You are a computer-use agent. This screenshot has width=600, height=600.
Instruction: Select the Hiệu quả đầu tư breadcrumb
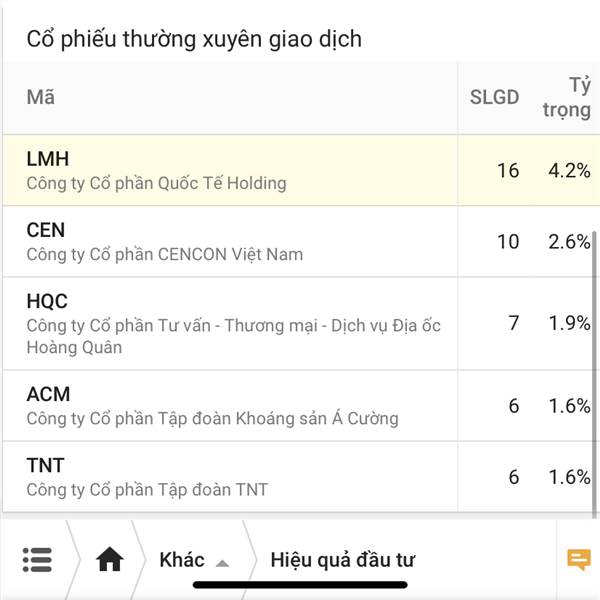(x=342, y=560)
